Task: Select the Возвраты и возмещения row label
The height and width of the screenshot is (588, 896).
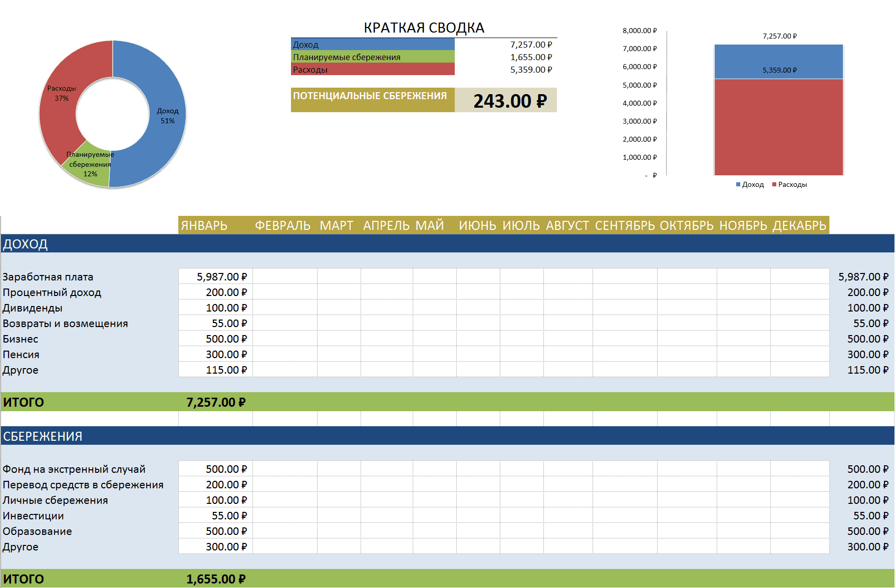Action: [x=65, y=323]
